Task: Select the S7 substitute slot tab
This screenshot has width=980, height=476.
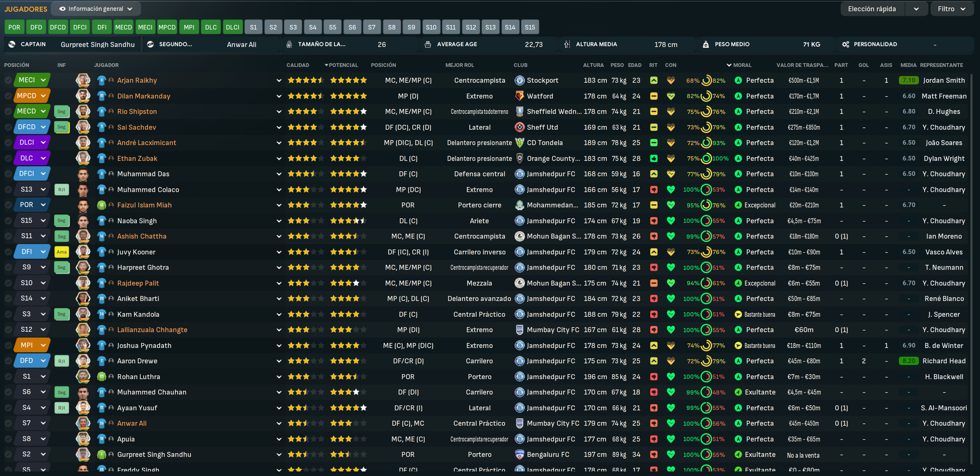Action: 371,27
